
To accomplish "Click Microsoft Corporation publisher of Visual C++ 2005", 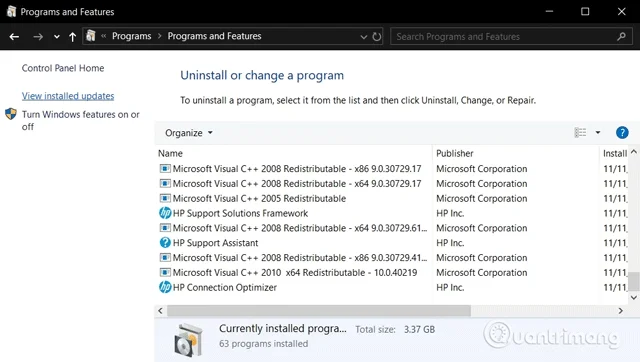I will coord(482,198).
